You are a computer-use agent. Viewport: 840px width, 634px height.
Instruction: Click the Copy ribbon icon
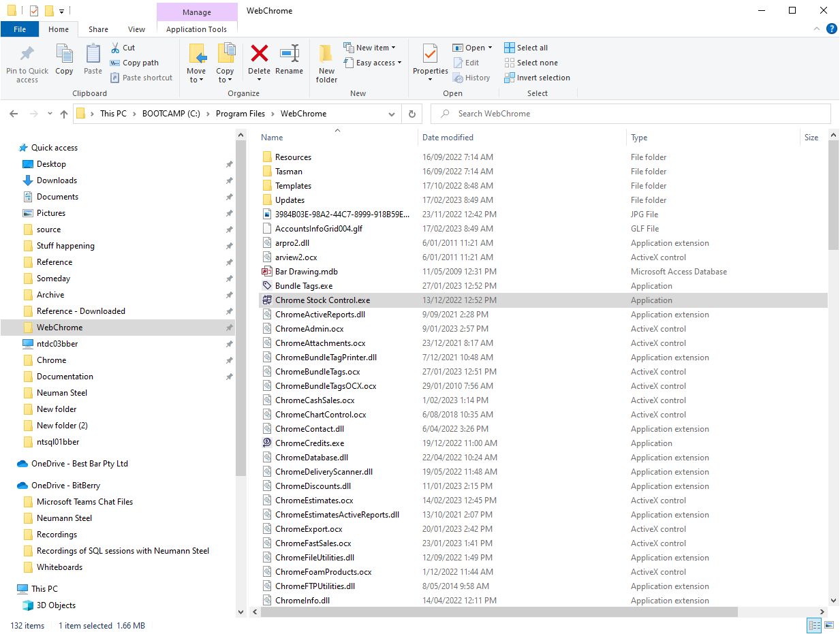point(64,54)
